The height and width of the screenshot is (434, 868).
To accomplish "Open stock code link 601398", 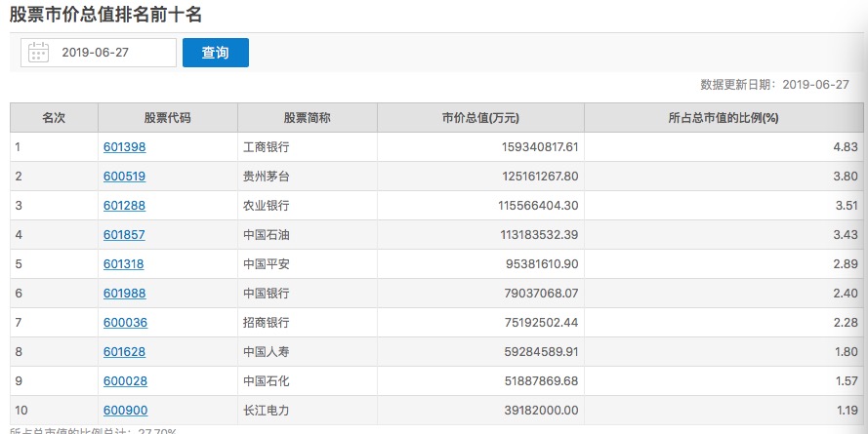I will pyautogui.click(x=125, y=147).
